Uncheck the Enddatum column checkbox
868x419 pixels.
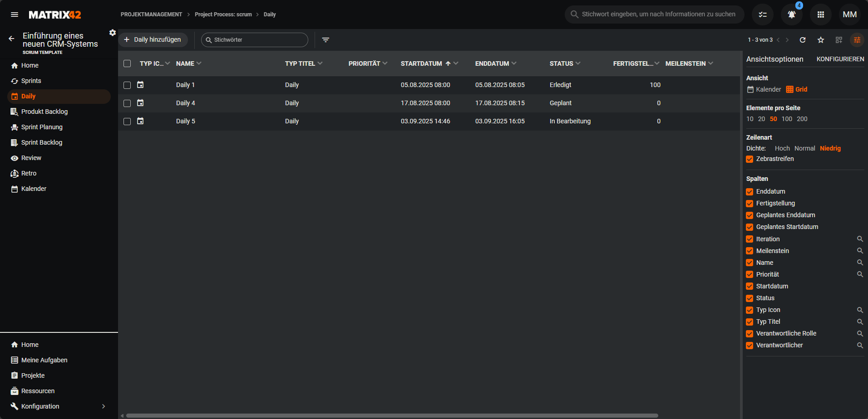coord(750,192)
